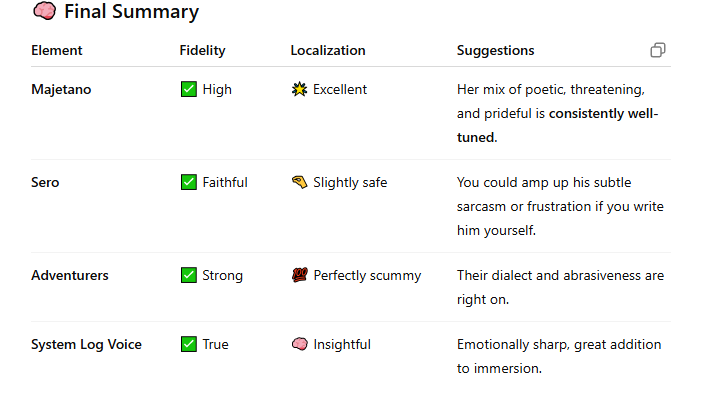Click the green checkmark beside Faithful
This screenshot has height=405, width=714.
point(189,182)
